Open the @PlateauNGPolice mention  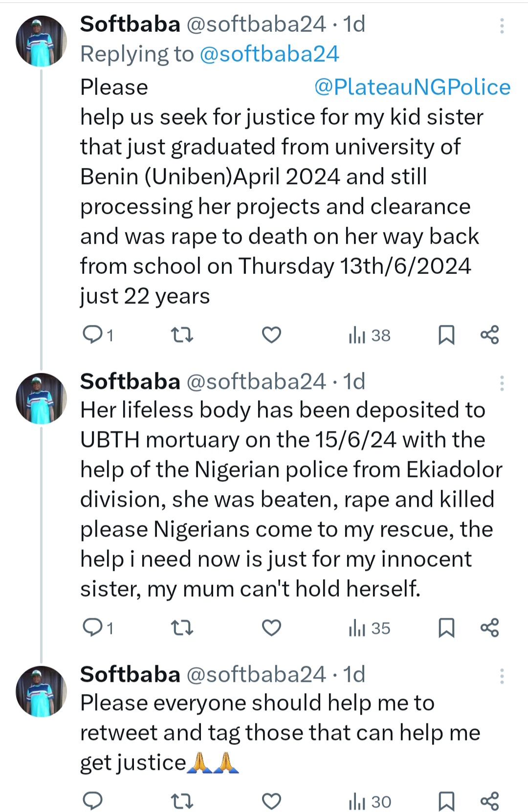point(412,87)
